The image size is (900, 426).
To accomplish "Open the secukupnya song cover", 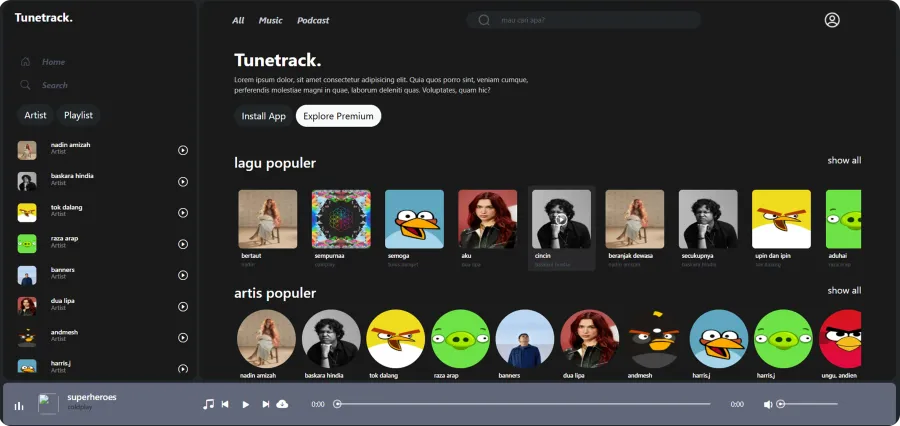I will pyautogui.click(x=708, y=219).
